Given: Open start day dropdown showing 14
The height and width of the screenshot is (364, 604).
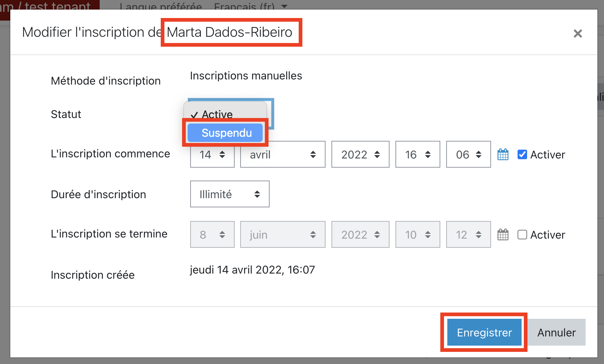Looking at the screenshot, I should (x=212, y=154).
